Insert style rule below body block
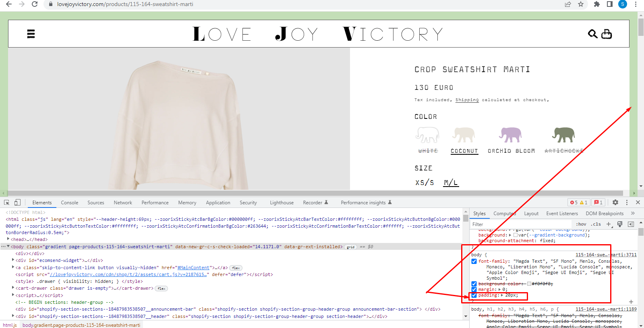Image resolution: width=644 pixels, height=328 pixels. [x=631, y=302]
